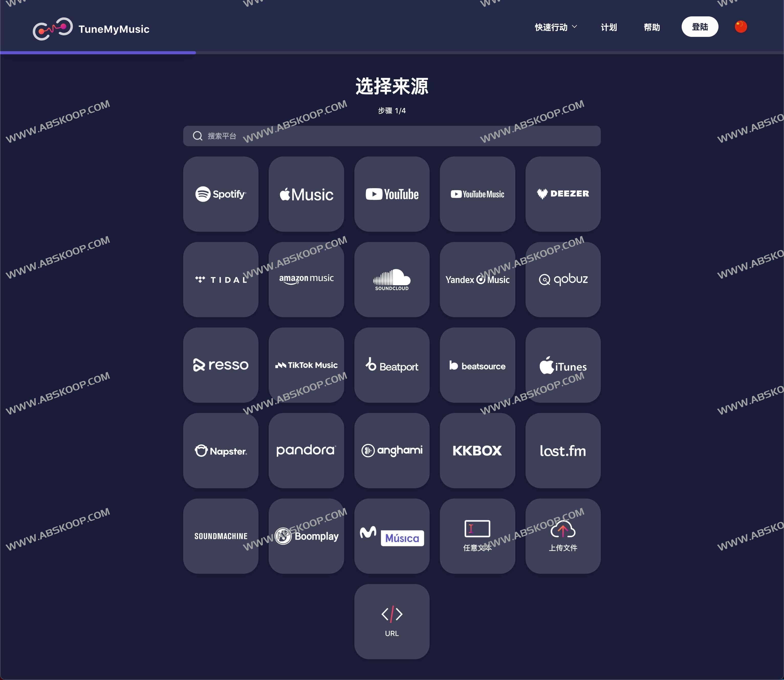784x680 pixels.
Task: Pick the Qobuz platform tile
Action: (563, 280)
